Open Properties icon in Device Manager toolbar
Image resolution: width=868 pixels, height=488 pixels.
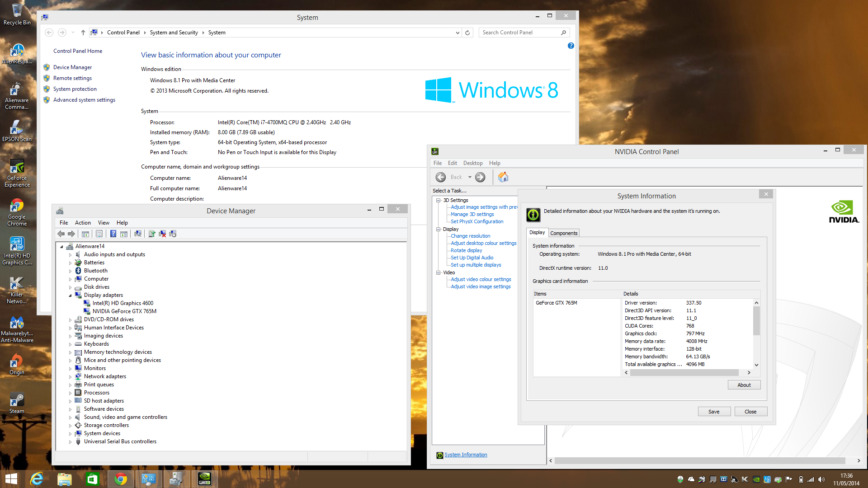99,234
